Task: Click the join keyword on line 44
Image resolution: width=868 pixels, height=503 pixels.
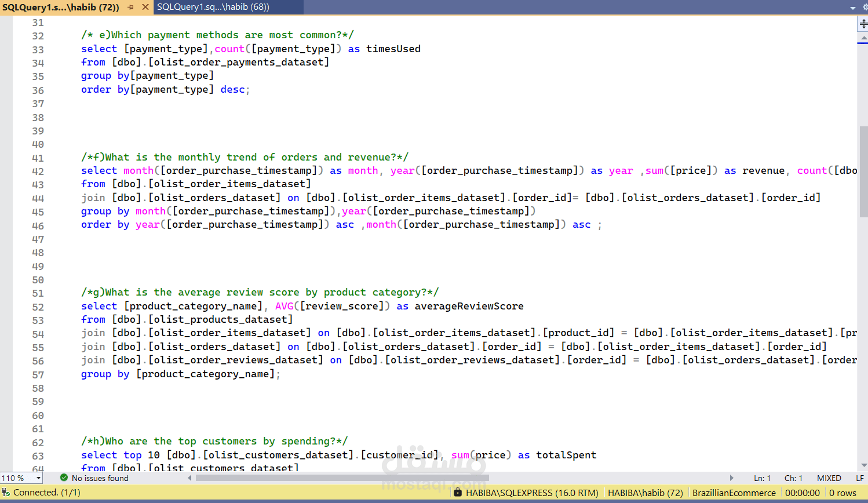Action: 93,198
